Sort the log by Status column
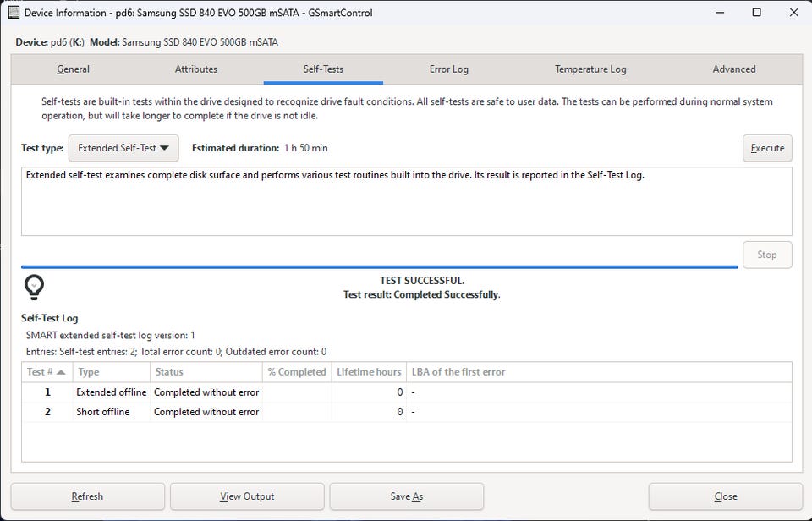Viewport: 812px width, 521px height. point(206,372)
